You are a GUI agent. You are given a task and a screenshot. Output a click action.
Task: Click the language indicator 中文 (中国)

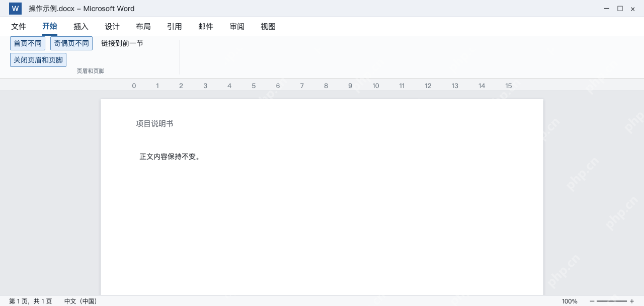click(80, 301)
